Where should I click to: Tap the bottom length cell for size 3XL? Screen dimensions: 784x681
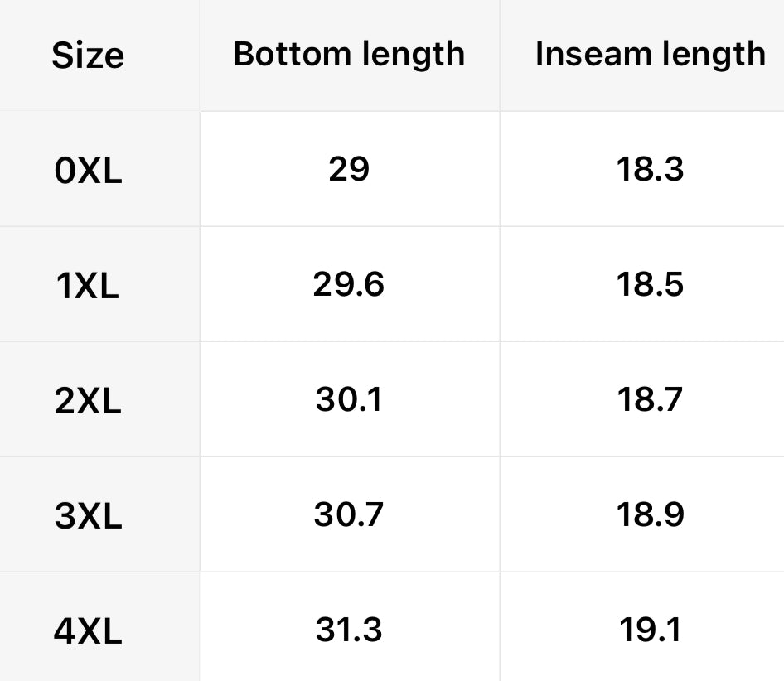coord(349,514)
